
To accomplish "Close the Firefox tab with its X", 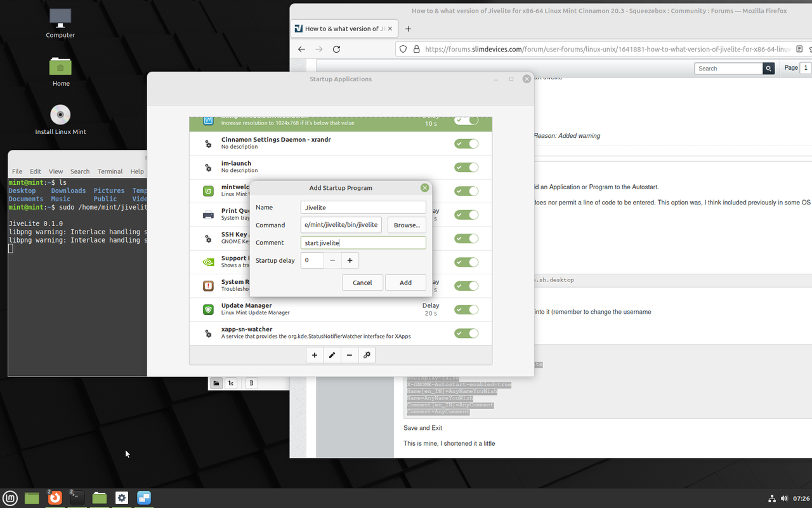I will click(390, 29).
